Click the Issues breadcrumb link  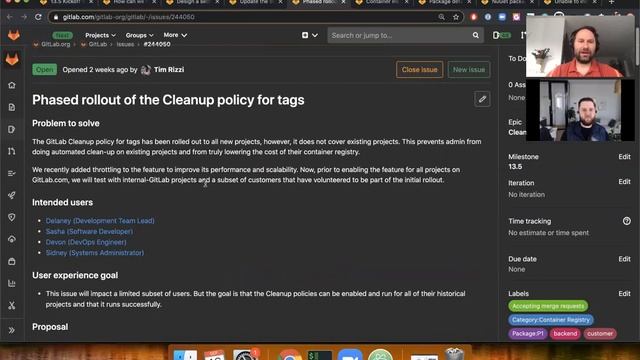point(125,44)
